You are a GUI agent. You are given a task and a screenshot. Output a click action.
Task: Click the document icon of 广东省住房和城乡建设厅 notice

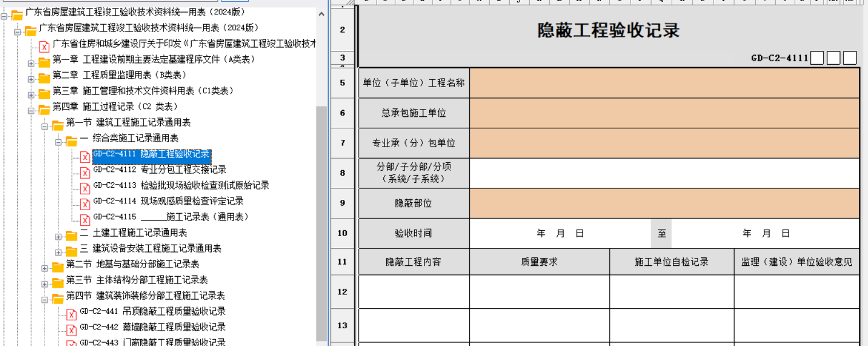pos(44,46)
